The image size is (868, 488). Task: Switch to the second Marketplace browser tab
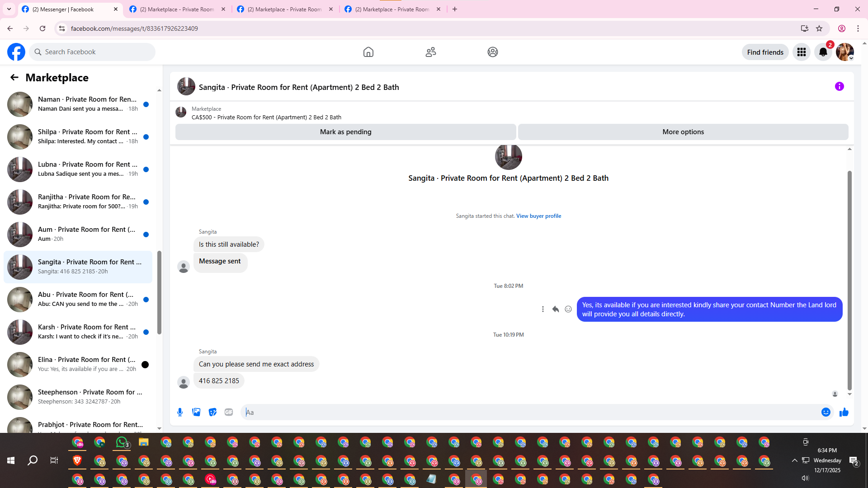[x=285, y=9]
